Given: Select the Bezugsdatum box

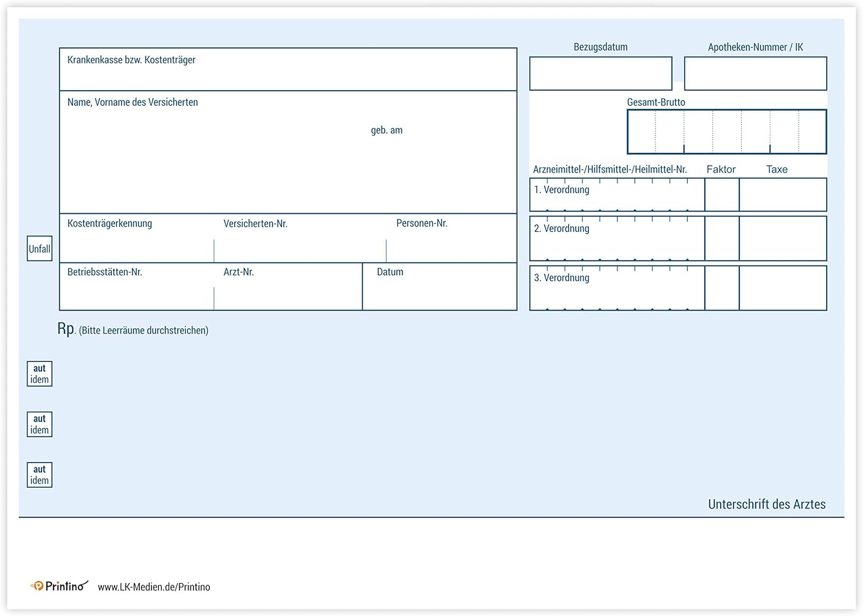Looking at the screenshot, I should click(601, 73).
